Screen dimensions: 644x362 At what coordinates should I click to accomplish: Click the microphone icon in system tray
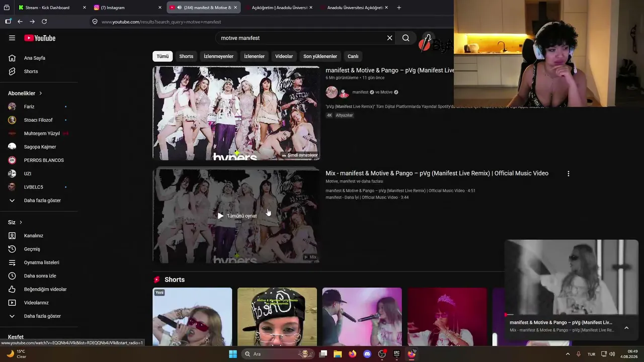click(x=579, y=354)
